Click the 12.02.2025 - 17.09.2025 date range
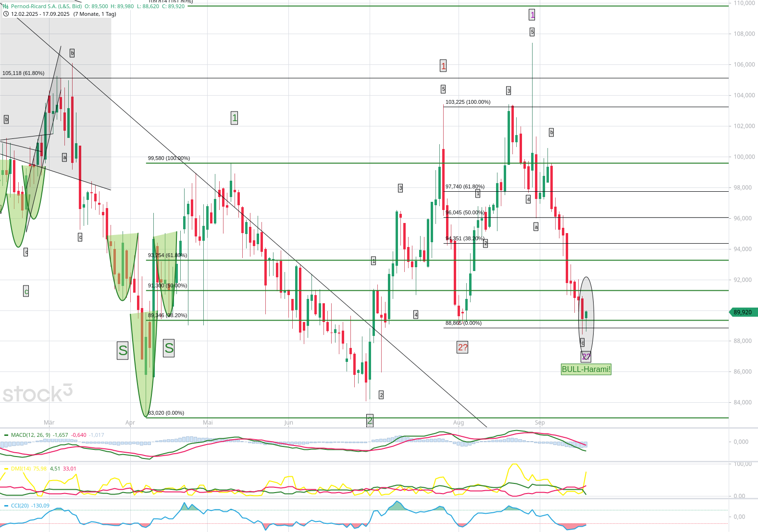 click(40, 14)
